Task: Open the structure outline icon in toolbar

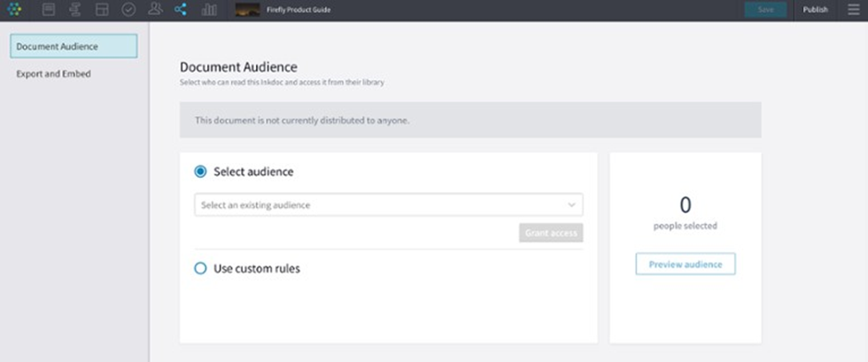Action: (74, 10)
